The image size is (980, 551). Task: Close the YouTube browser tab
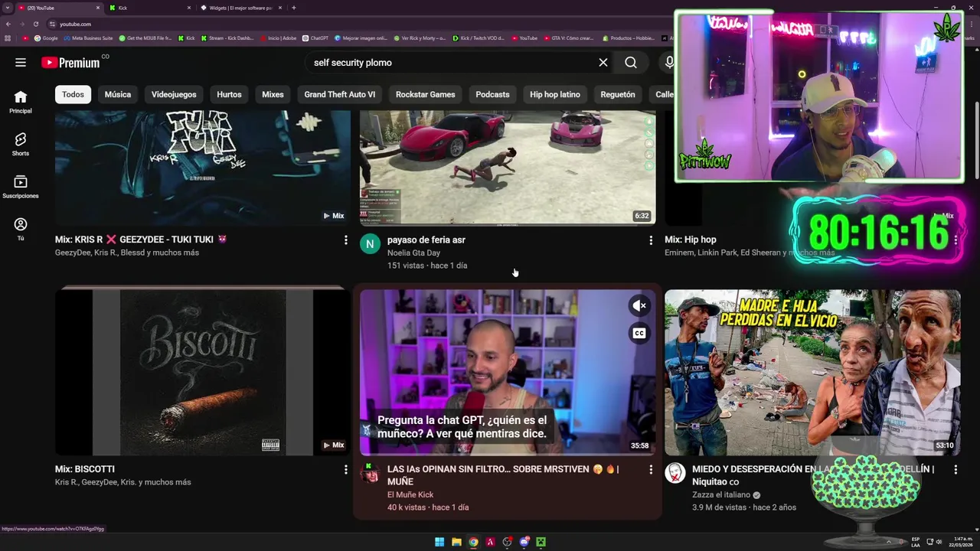coord(98,8)
